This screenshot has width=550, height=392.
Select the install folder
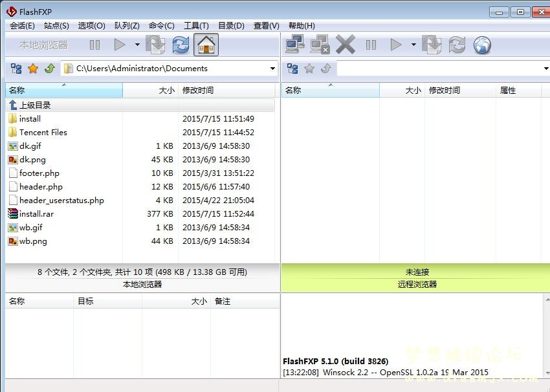[140, 118]
